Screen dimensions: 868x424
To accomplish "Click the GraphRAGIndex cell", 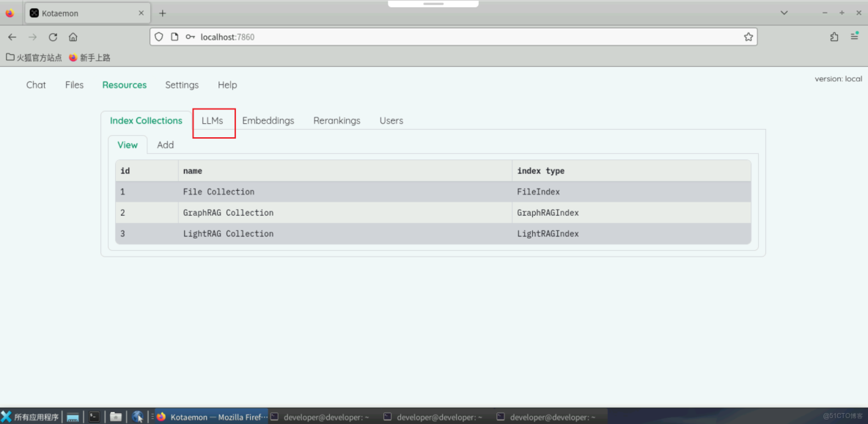I will click(x=632, y=213).
